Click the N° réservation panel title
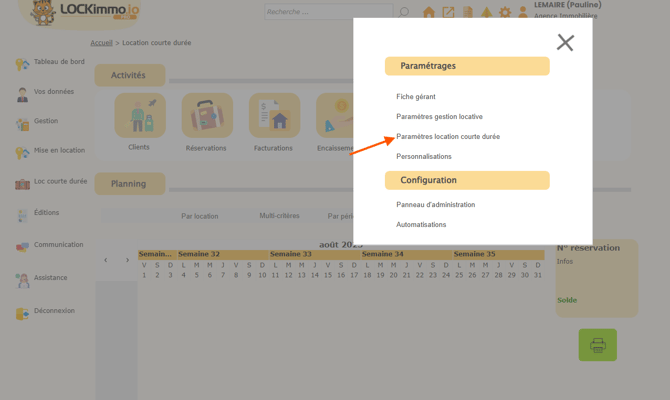 (x=588, y=248)
